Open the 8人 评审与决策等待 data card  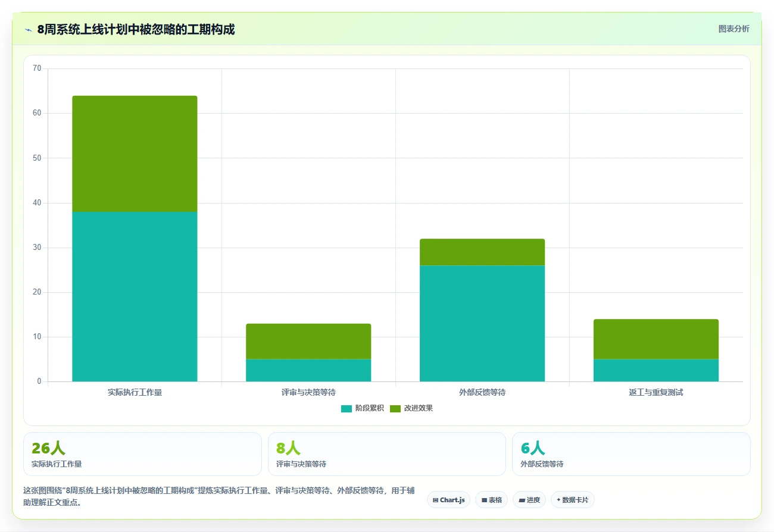click(387, 454)
